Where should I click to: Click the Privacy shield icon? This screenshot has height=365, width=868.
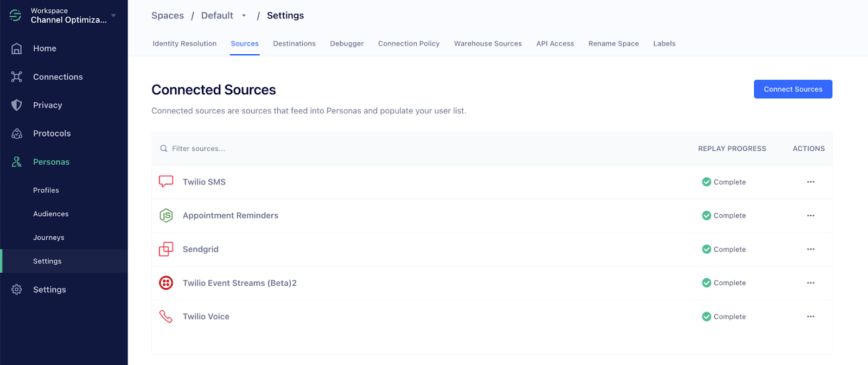tap(17, 105)
